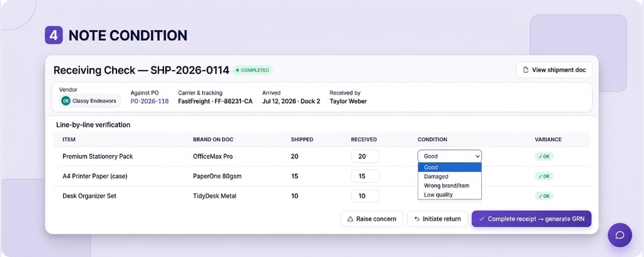This screenshot has width=644, height=257.
Task: Edit received quantity for Desk Organizer Set
Action: [365, 196]
